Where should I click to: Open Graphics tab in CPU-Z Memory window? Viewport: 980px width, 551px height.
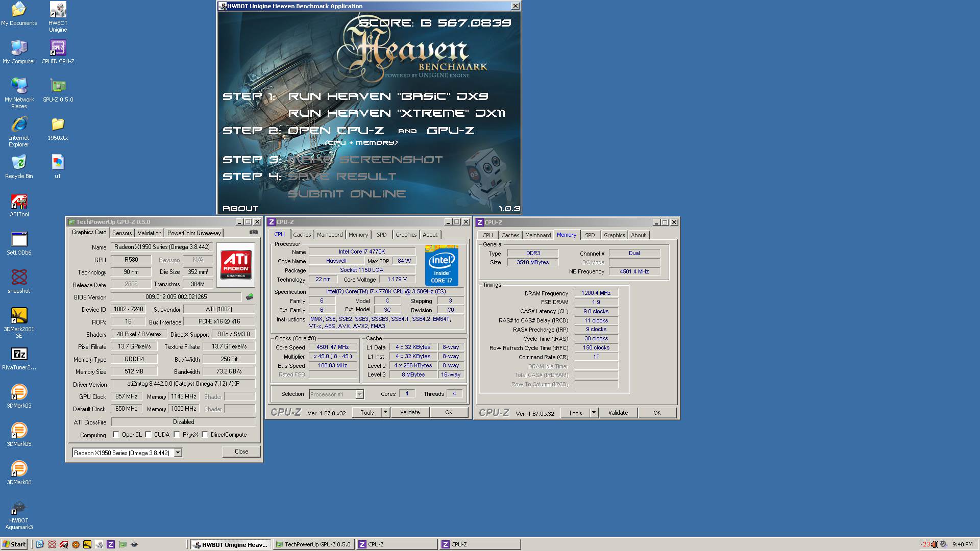(614, 235)
